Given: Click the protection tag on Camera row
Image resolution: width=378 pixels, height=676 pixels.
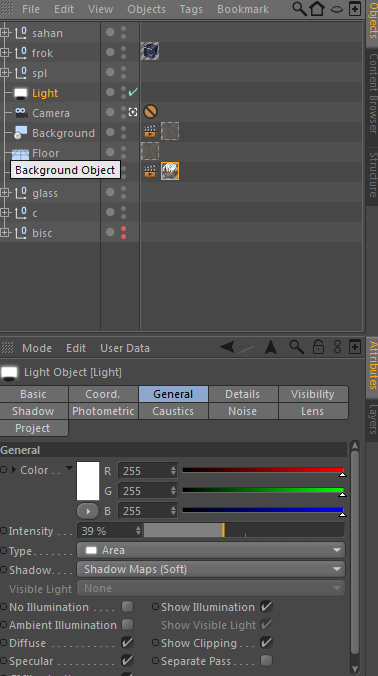Looking at the screenshot, I should 150,112.
